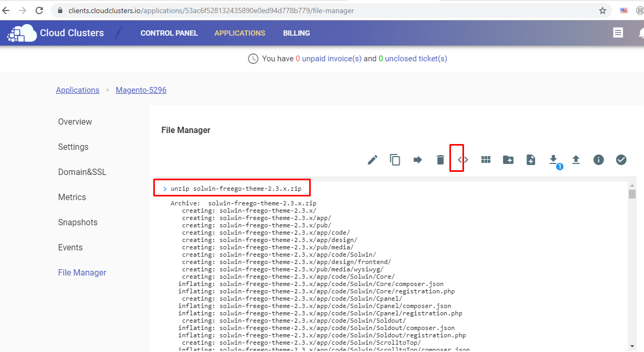Create a new folder icon
Screen dimensions: 644x352
[x=508, y=160]
